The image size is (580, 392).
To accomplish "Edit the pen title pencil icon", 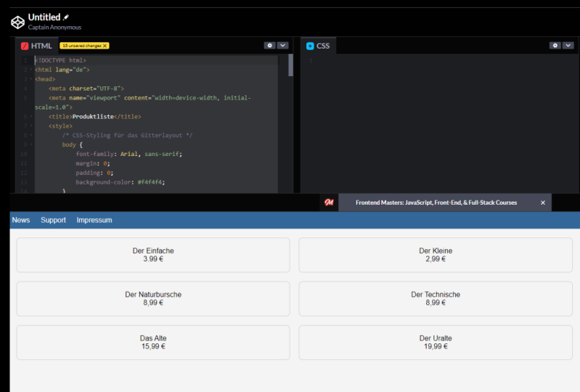I will click(x=66, y=17).
